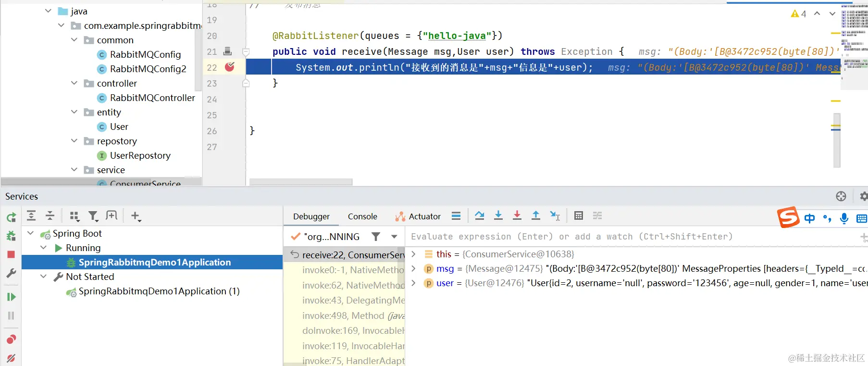The image size is (868, 366).
Task: Switch to the Actuator tab
Action: [418, 216]
